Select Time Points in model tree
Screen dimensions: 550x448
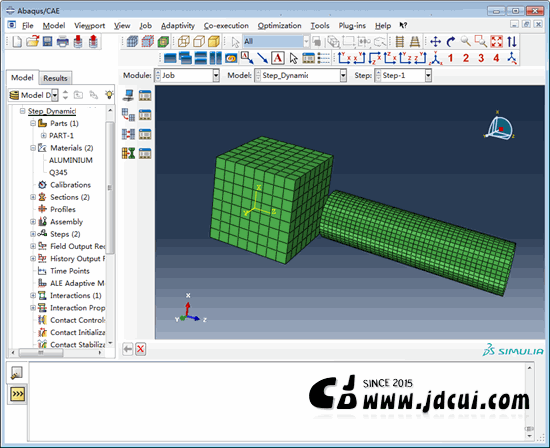pyautogui.click(x=69, y=271)
